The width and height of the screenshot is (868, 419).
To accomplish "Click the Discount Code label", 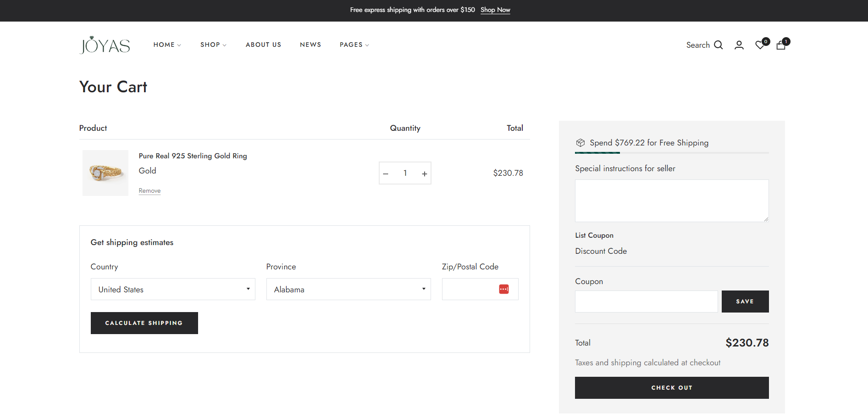I will click(x=601, y=251).
